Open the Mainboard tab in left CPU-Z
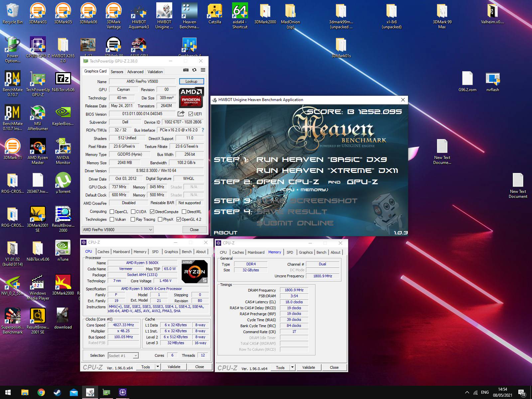 (x=121, y=252)
